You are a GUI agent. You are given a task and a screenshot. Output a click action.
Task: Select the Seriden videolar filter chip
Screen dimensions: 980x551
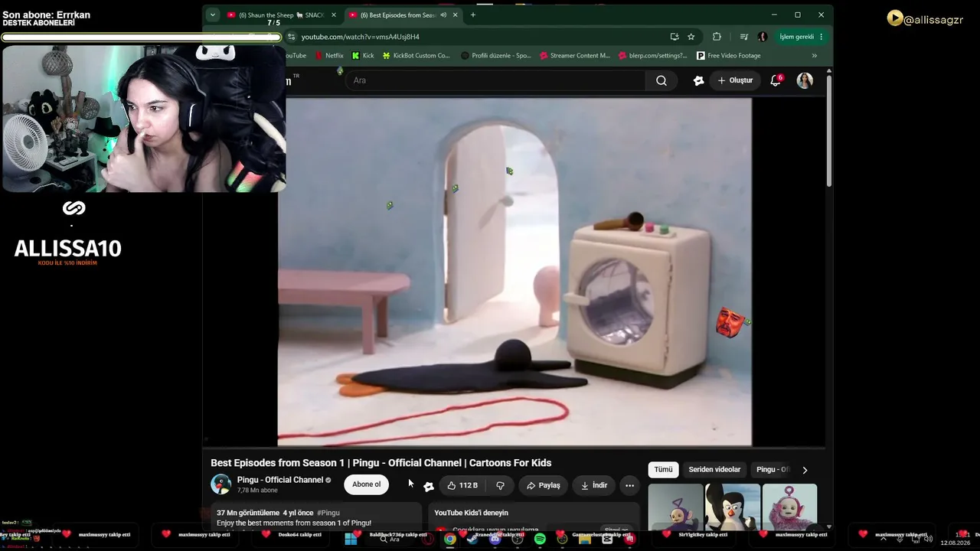click(714, 470)
